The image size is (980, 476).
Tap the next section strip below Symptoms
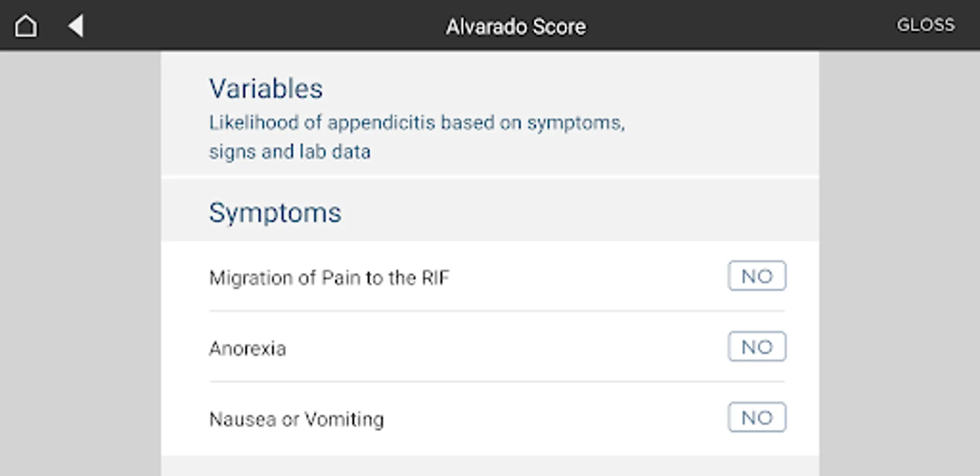point(490,467)
